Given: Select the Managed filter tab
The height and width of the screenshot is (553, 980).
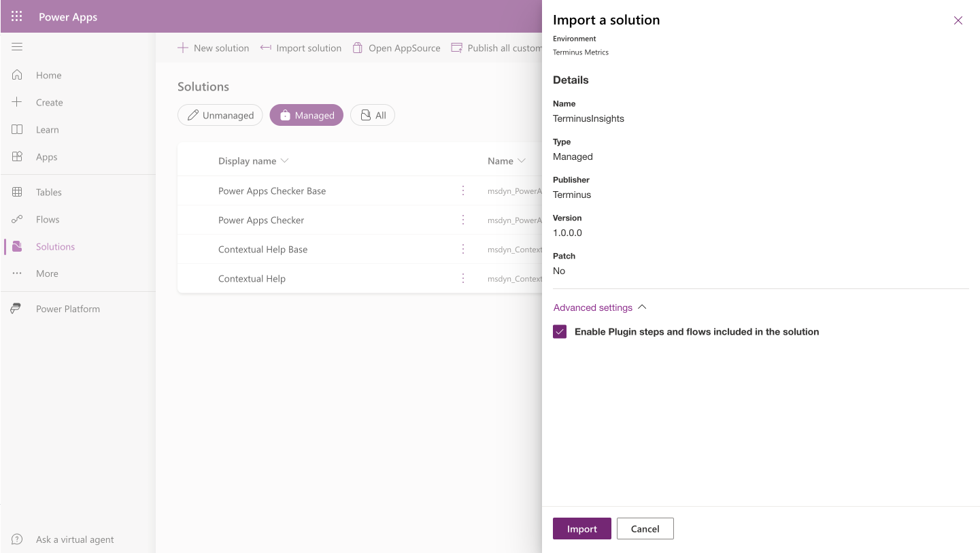Looking at the screenshot, I should click(307, 115).
